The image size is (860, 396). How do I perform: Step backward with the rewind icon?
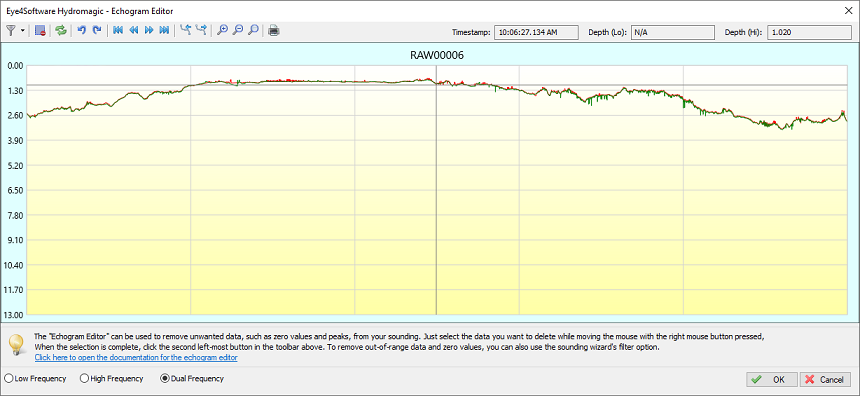tap(133, 31)
